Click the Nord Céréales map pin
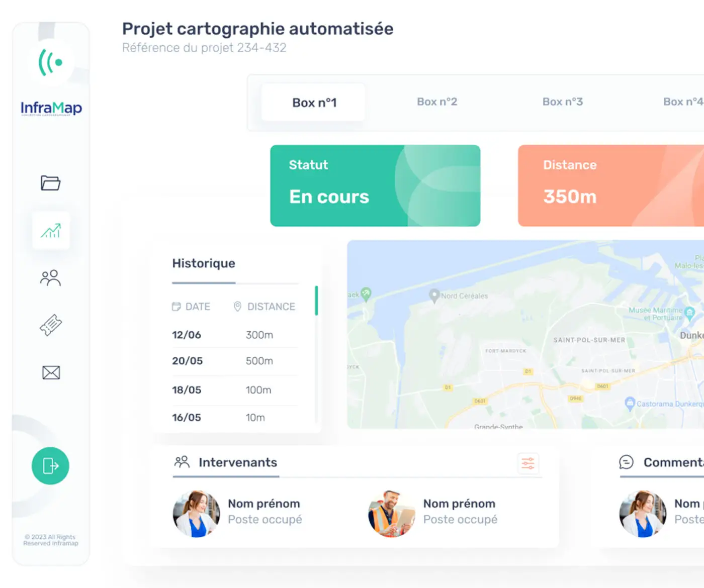 click(434, 296)
